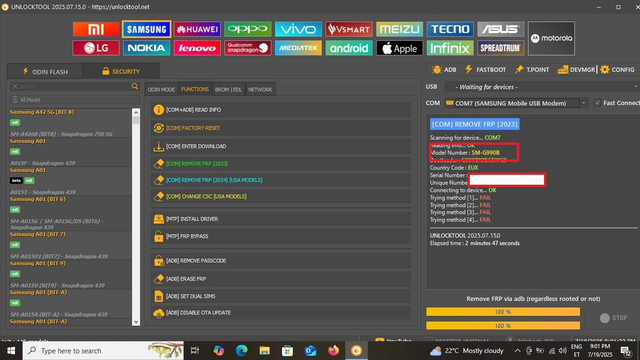The width and height of the screenshot is (640, 360).
Task: Click the lower 100% progress bar
Action: point(503,326)
